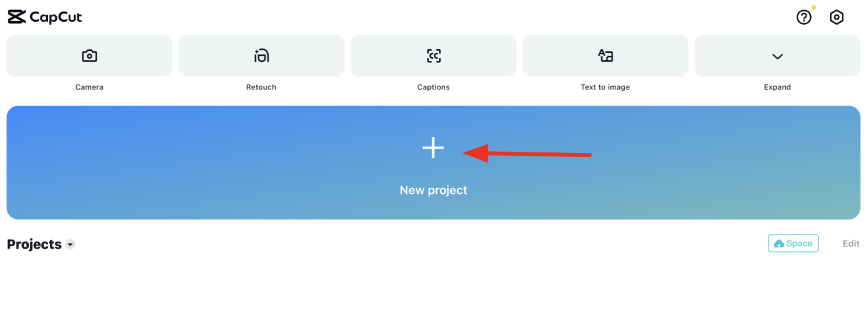868x330 pixels.
Task: Open the settings gear icon
Action: click(836, 17)
